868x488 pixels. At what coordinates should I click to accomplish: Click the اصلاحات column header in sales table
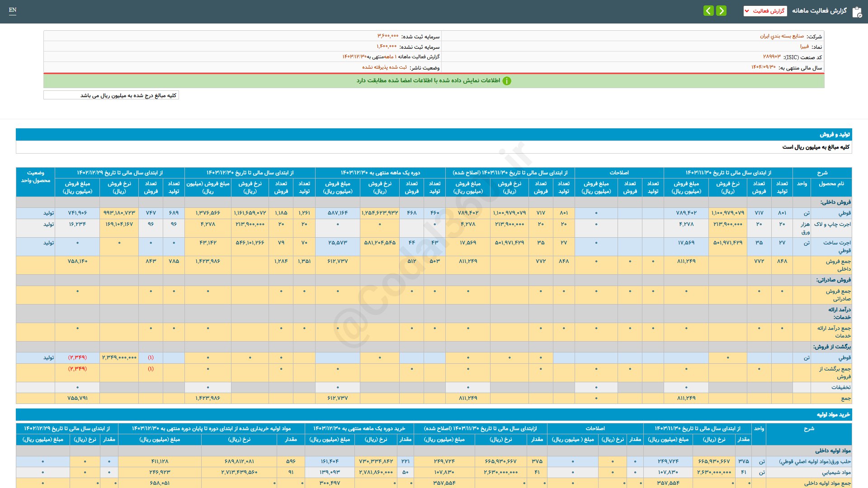coord(619,173)
